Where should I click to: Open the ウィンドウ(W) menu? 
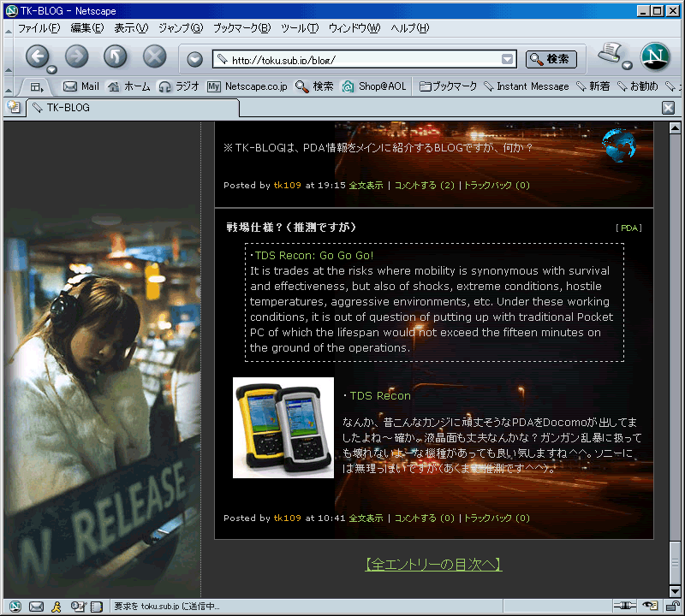pos(354,28)
